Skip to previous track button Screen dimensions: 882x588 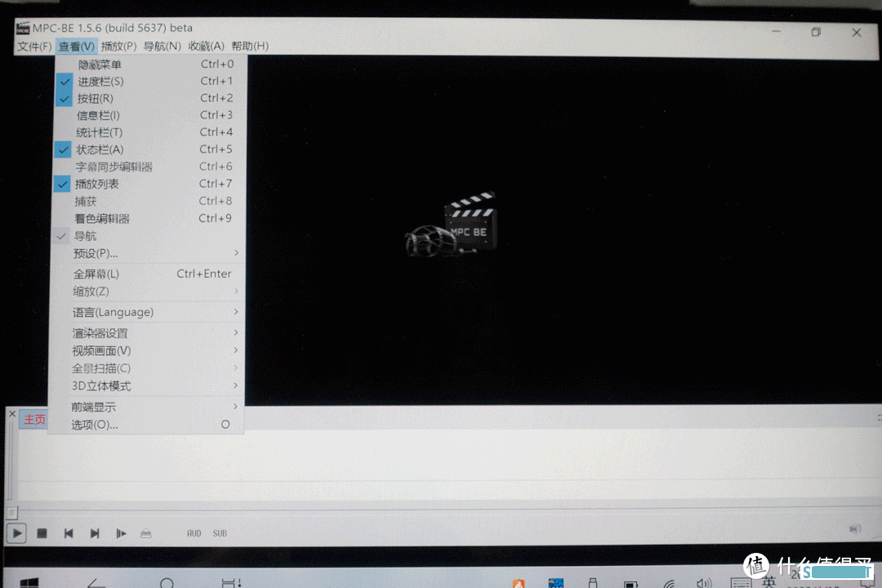[68, 532]
